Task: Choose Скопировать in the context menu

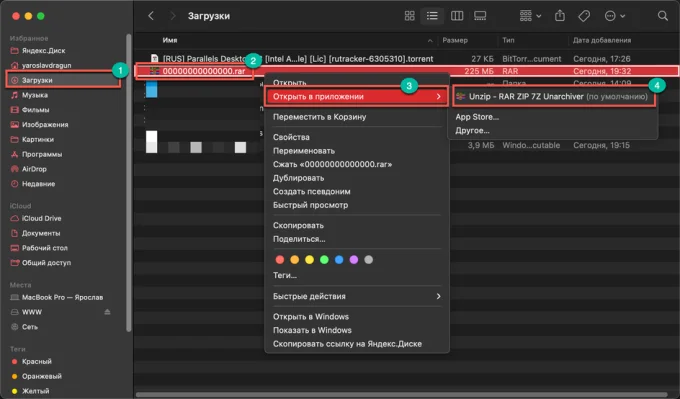Action: [x=298, y=225]
